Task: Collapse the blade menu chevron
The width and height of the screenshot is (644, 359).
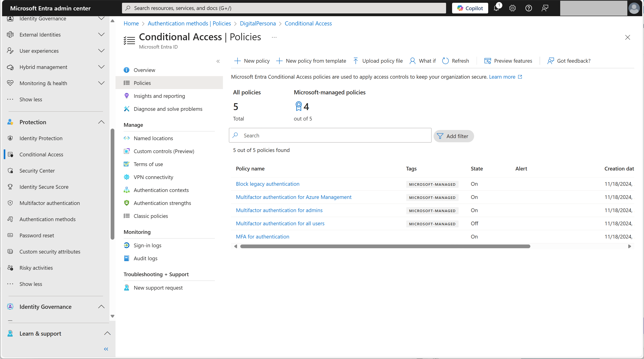Action: (218, 61)
